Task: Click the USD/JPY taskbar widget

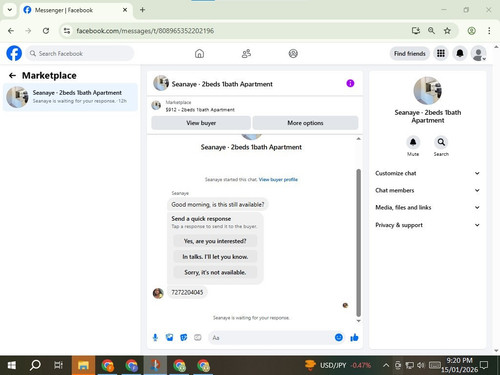Action: pyautogui.click(x=338, y=365)
